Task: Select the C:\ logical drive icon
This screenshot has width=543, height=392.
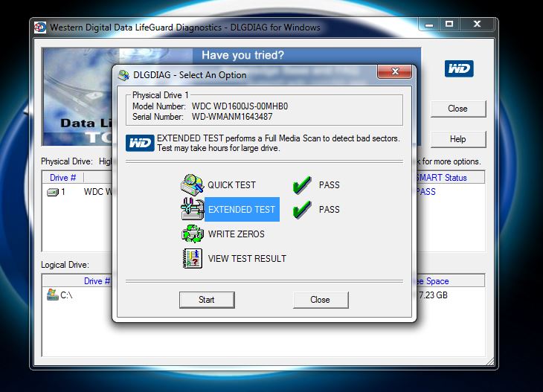Action: pyautogui.click(x=52, y=295)
